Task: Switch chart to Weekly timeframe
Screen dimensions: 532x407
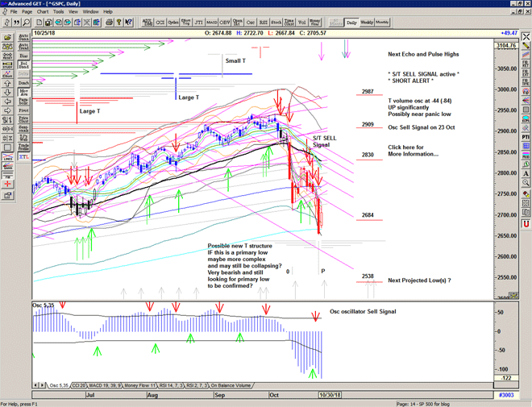Action: click(x=367, y=23)
